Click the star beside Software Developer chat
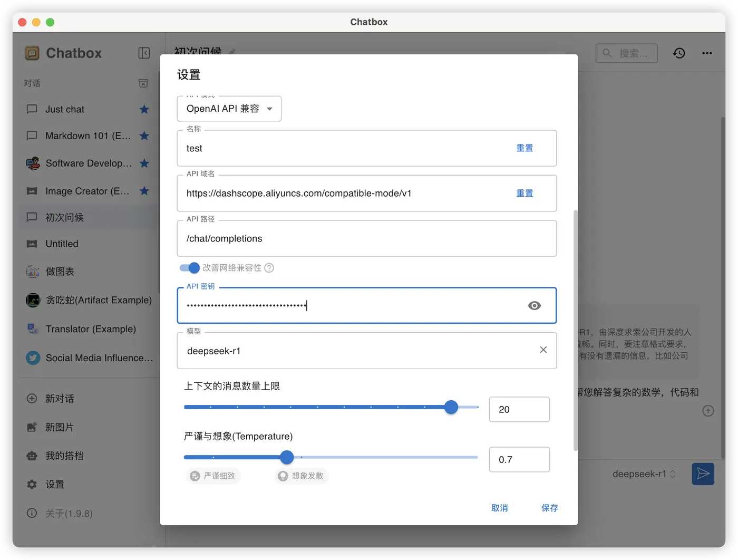Image resolution: width=738 pixels, height=560 pixels. (144, 163)
